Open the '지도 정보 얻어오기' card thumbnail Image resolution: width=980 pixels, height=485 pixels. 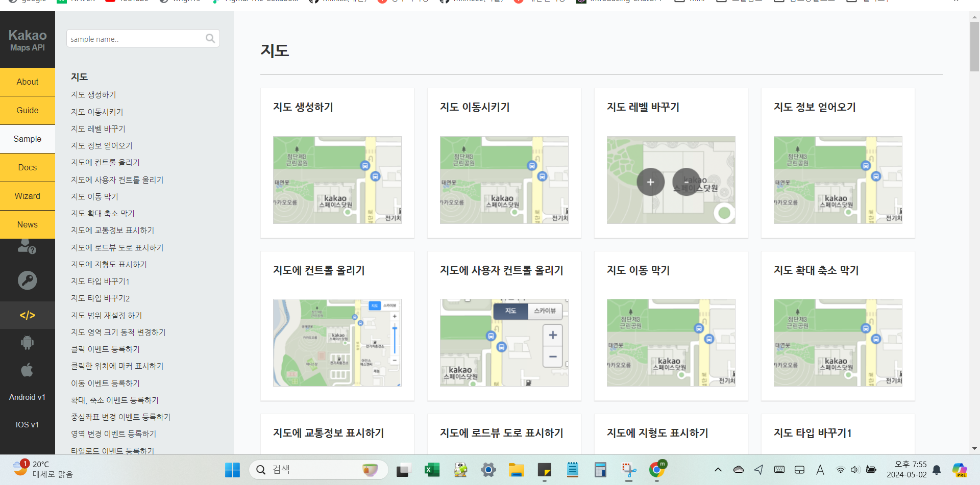click(838, 180)
